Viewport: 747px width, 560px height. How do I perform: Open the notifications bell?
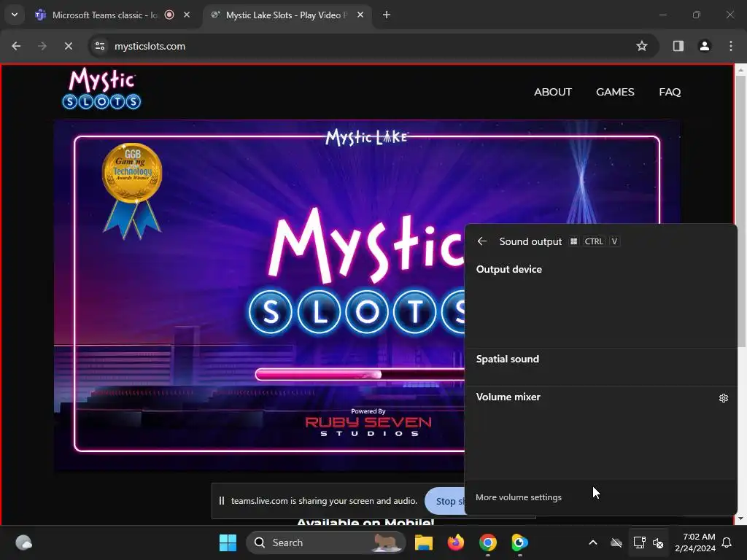click(x=727, y=542)
